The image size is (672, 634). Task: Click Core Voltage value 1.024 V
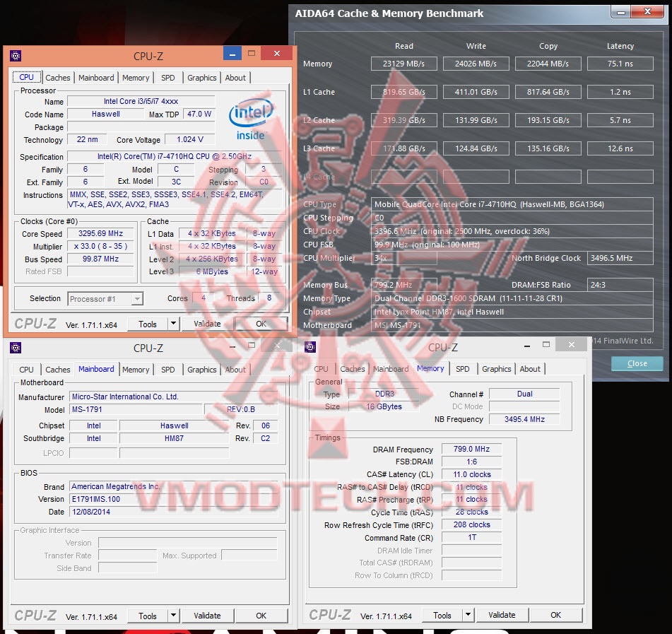pos(190,139)
